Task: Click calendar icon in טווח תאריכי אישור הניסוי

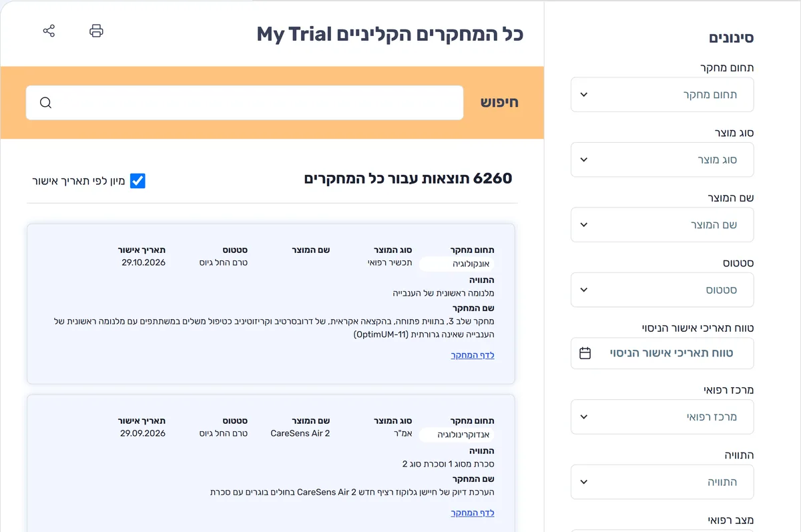Action: 585,353
